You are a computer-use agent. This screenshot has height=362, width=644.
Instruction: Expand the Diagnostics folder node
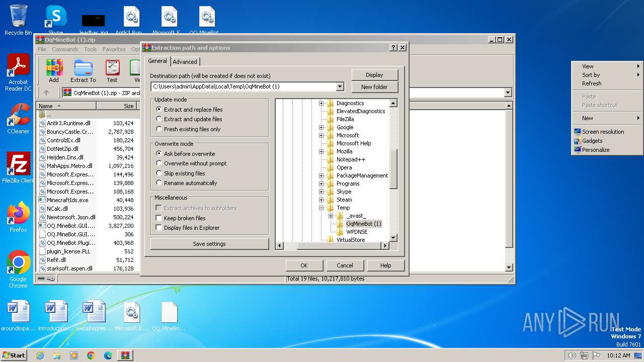tap(321, 103)
